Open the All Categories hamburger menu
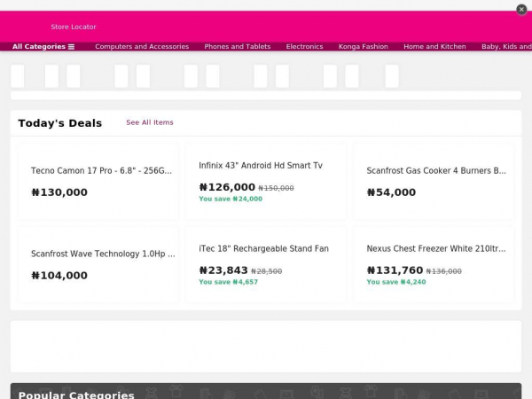The width and height of the screenshot is (532, 399). click(43, 46)
